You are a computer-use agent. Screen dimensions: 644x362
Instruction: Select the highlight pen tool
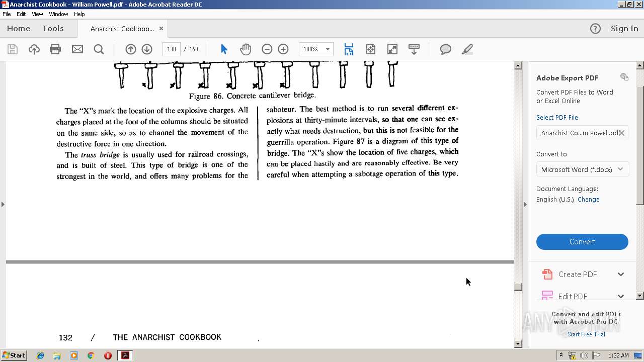(467, 49)
